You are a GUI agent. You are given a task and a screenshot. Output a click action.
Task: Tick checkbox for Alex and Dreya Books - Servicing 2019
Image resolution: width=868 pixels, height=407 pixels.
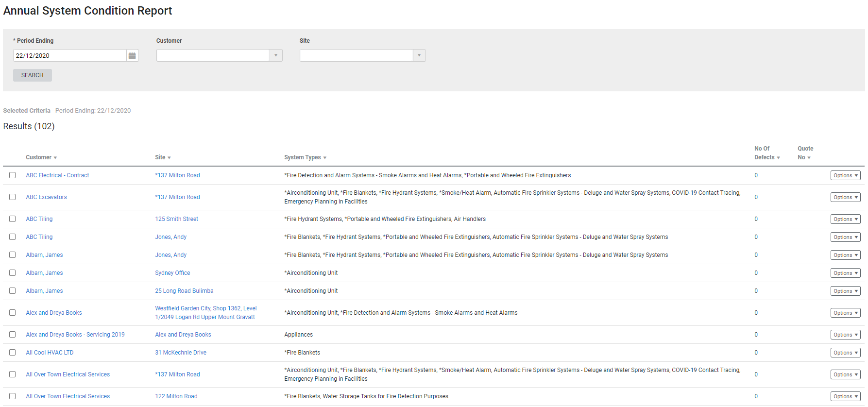coord(13,335)
